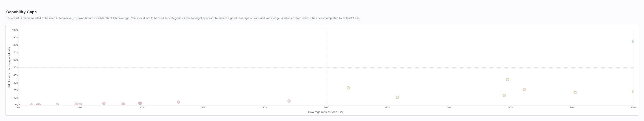Click the yellow point near 53% coverage

tap(348, 88)
